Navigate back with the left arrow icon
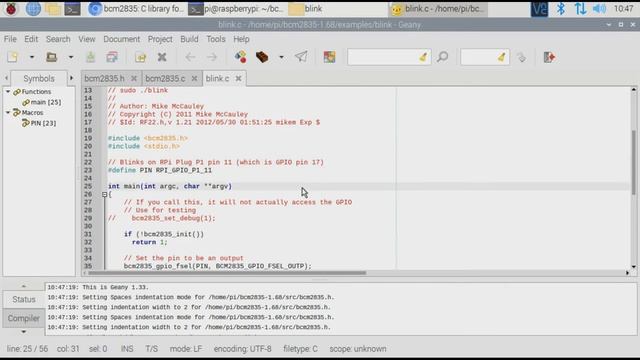 (190, 57)
